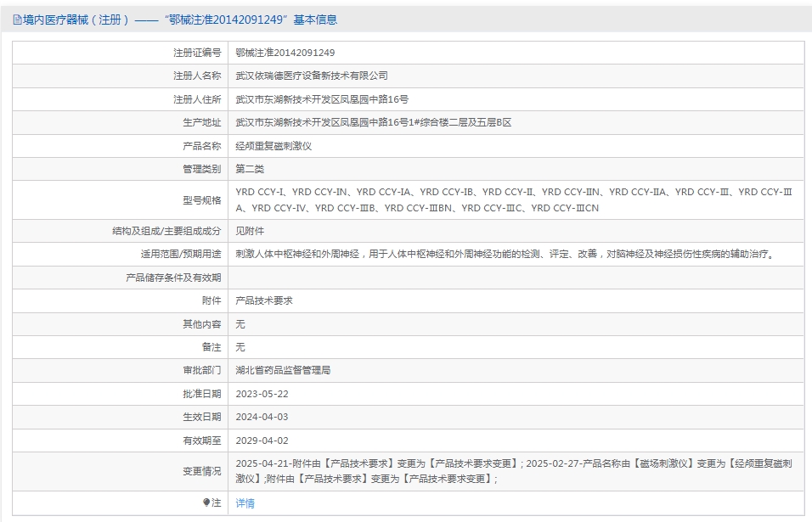Click the 型号规格 model list text
Viewport: 812px width, 522px height.
pos(514,199)
